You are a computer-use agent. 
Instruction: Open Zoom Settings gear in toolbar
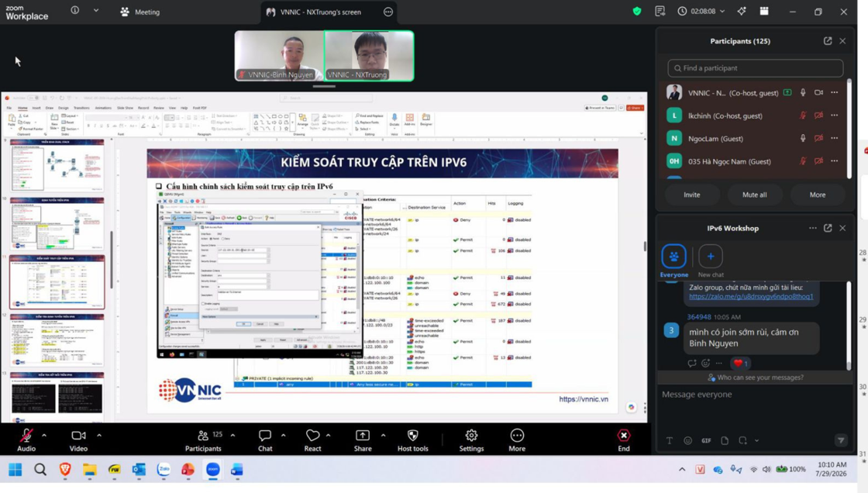click(471, 436)
